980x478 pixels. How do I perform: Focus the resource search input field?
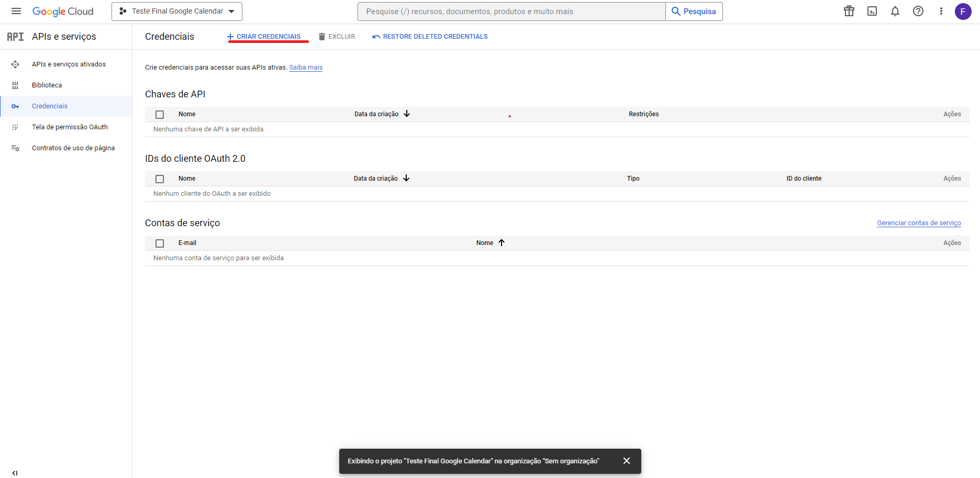click(x=511, y=12)
